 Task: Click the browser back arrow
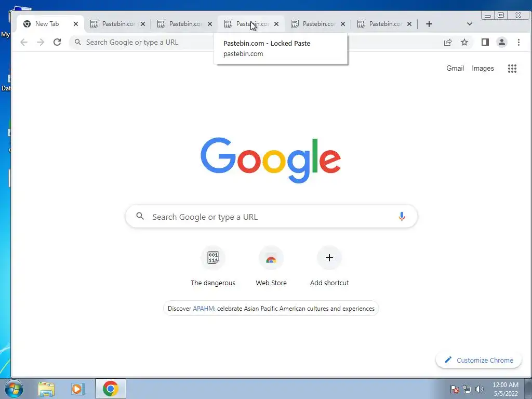(x=24, y=42)
